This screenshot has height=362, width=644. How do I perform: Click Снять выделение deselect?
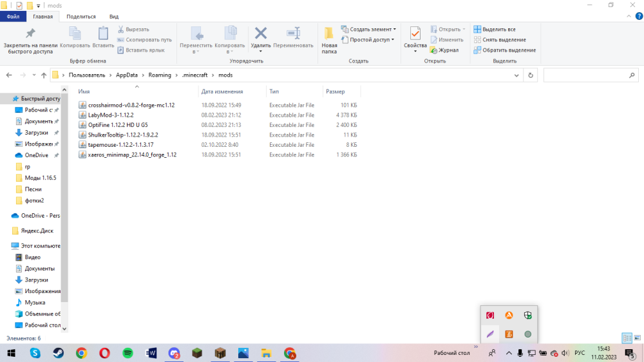pyautogui.click(x=500, y=40)
